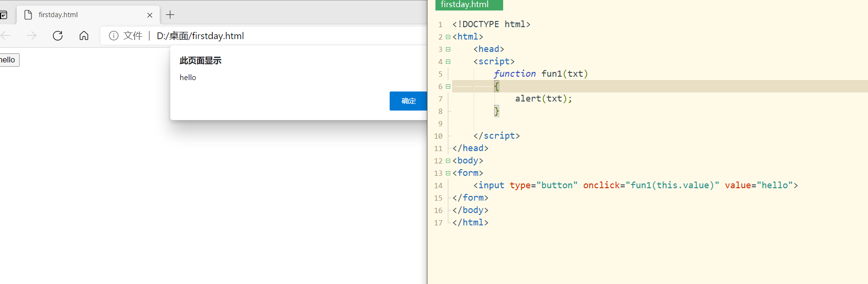
Task: Open a new browser tab
Action: click(x=170, y=15)
